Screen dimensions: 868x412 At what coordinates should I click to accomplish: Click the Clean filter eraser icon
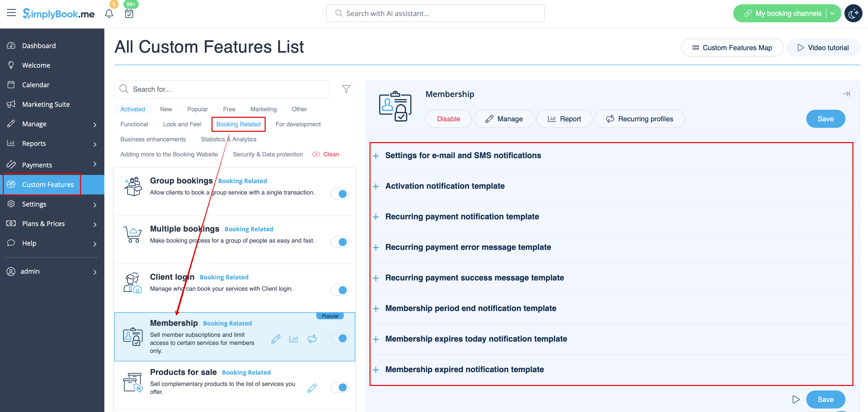316,154
